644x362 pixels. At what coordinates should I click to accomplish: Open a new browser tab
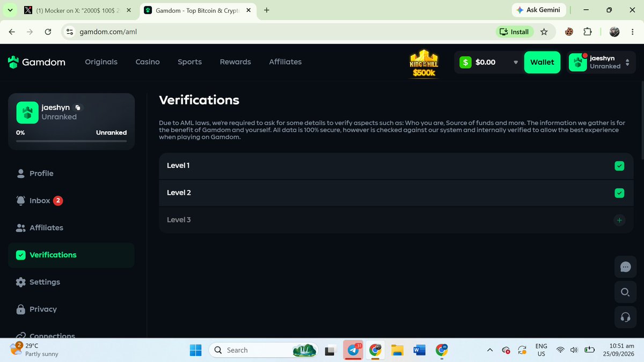pyautogui.click(x=267, y=10)
